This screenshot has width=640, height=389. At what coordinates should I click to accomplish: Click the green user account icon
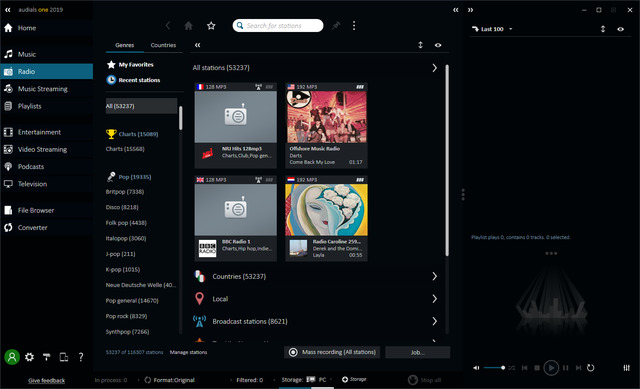click(12, 357)
